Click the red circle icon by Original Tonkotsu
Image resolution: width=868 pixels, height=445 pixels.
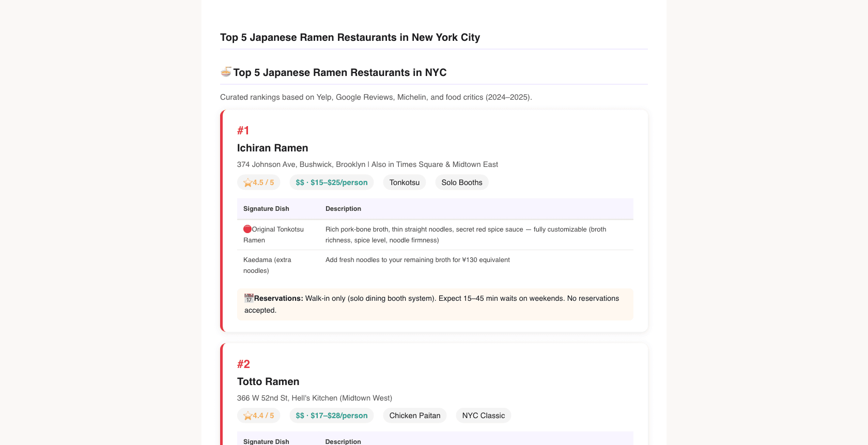click(247, 229)
